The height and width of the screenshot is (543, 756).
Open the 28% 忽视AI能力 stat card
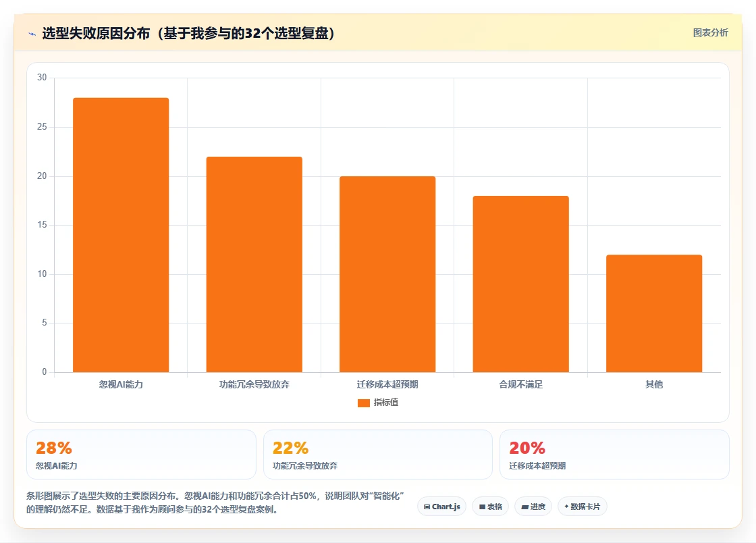[x=141, y=455]
